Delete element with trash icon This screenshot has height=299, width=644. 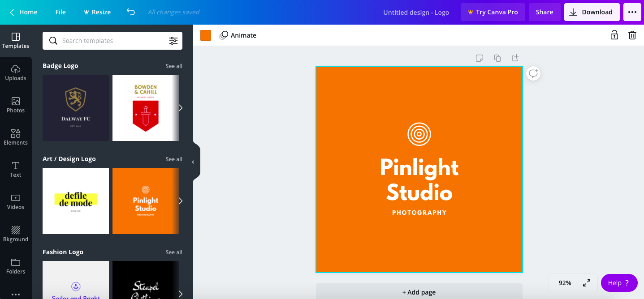point(632,35)
